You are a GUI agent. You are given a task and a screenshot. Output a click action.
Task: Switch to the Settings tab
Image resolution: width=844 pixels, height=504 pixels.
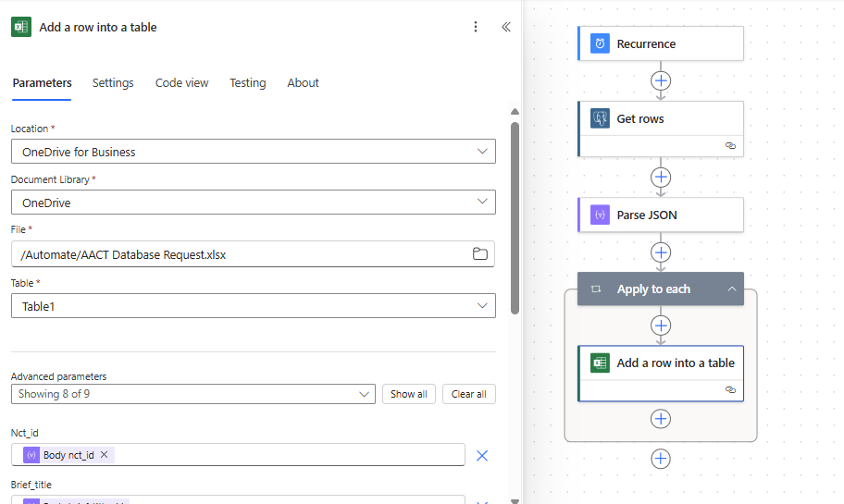[113, 83]
